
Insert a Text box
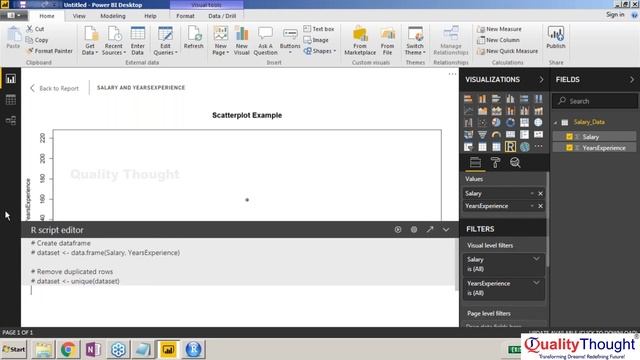[319, 29]
